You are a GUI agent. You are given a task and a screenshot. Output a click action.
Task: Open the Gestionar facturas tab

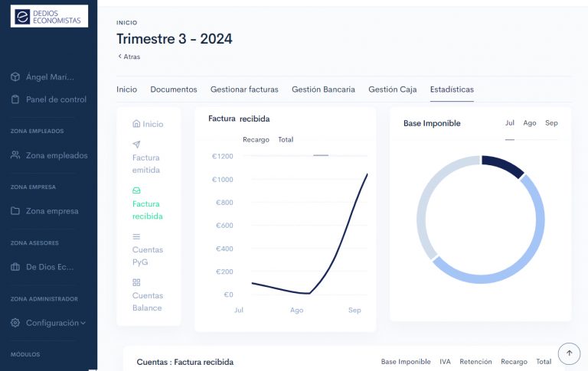pos(244,89)
